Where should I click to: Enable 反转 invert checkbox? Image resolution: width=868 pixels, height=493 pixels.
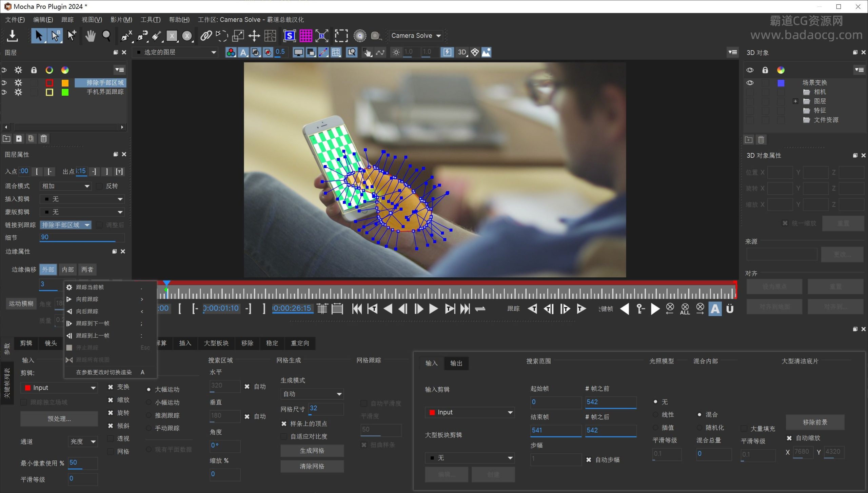click(99, 186)
